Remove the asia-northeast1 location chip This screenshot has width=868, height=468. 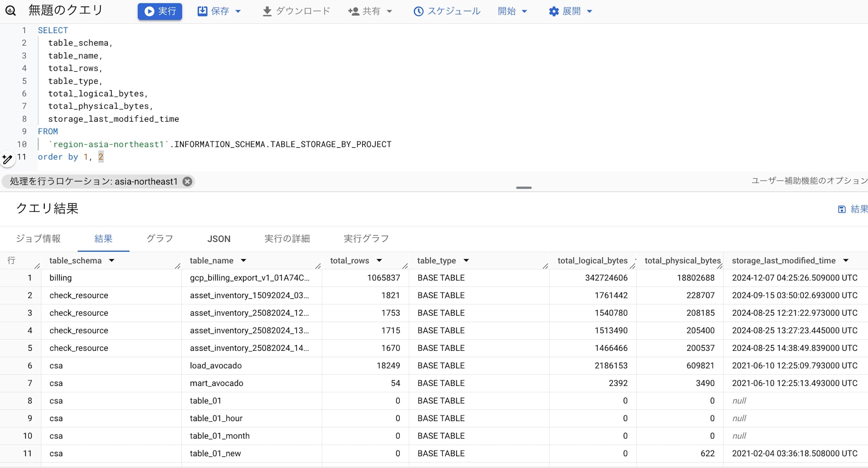point(187,181)
